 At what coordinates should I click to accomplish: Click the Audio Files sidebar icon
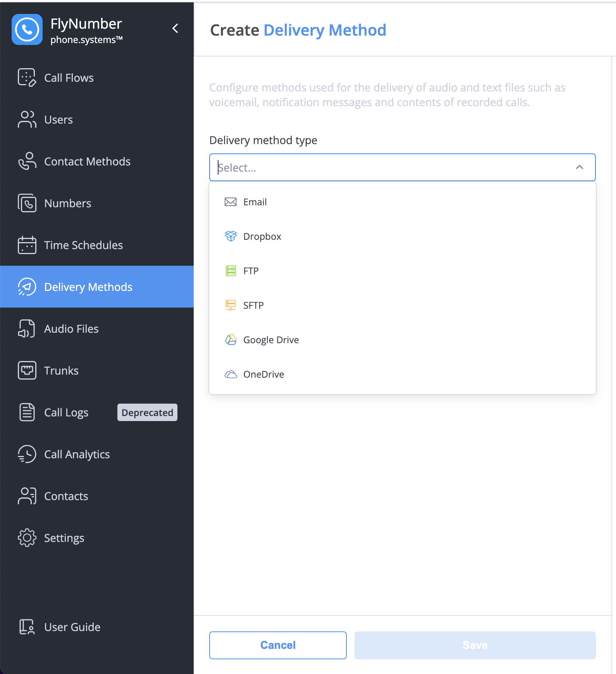[27, 328]
